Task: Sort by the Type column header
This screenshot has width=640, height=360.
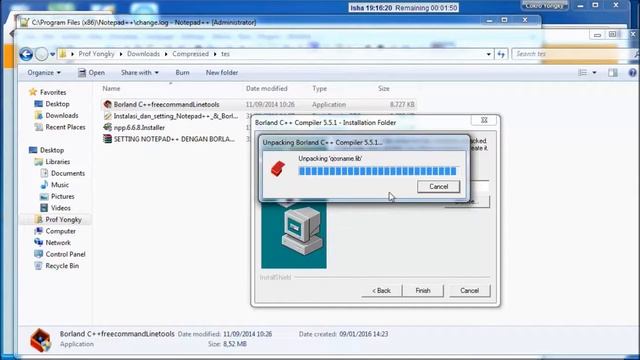Action: click(x=320, y=89)
